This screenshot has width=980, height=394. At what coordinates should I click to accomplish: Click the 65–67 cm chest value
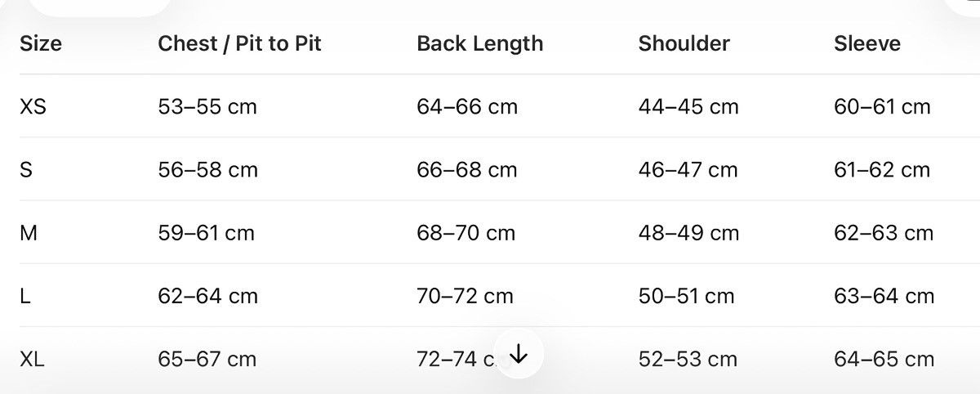click(x=207, y=359)
